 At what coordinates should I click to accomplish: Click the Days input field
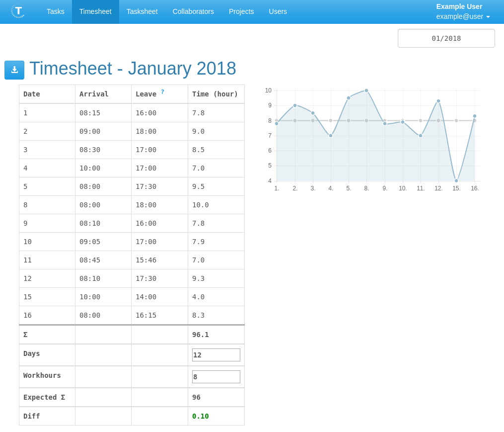(216, 354)
